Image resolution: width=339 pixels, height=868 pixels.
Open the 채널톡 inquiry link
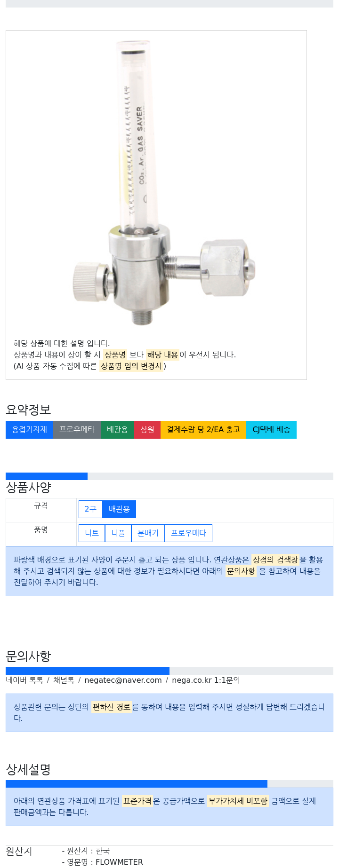pyautogui.click(x=64, y=680)
